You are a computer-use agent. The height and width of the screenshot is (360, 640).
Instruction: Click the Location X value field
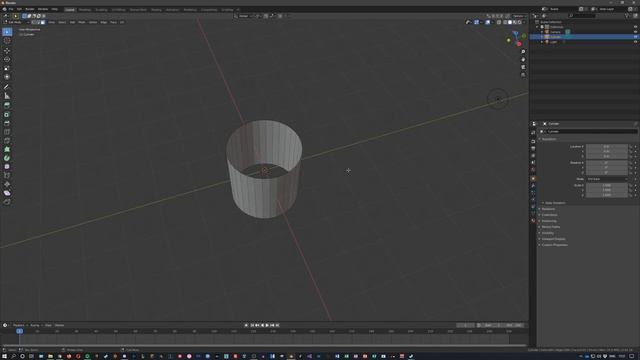pos(607,147)
